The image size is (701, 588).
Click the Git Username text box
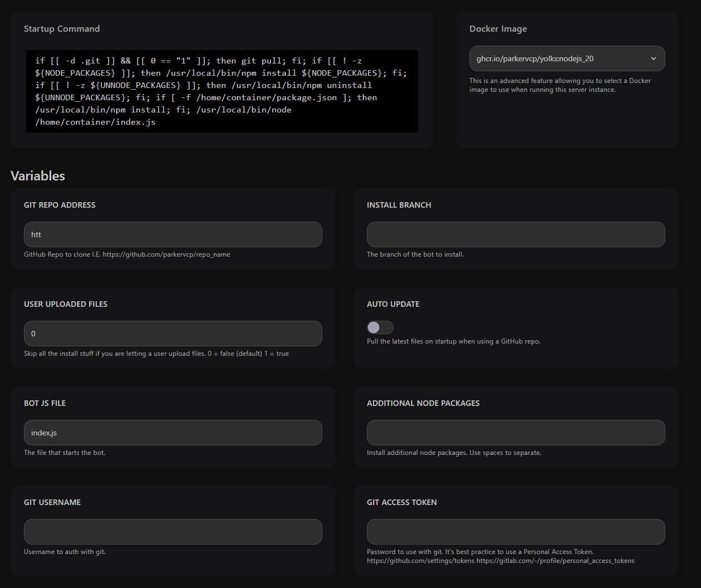point(173,532)
